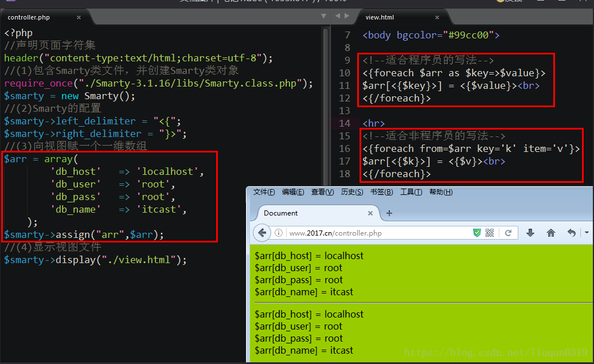Reload the page with refresh icon
This screenshot has width=594, height=364.
coord(509,233)
